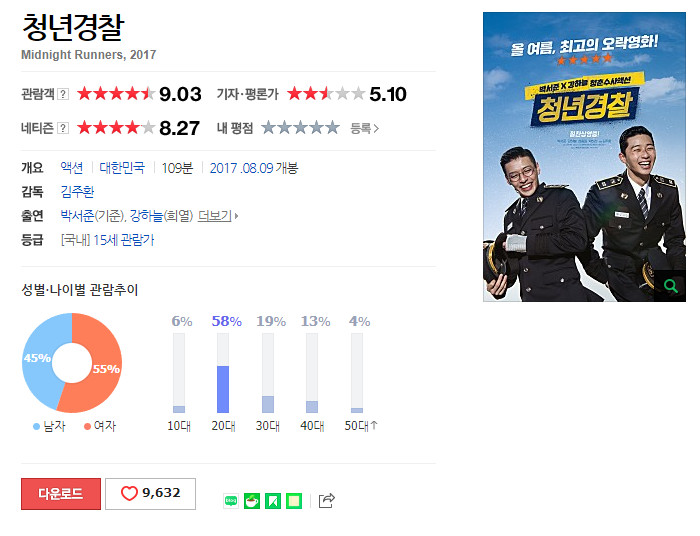Click the green bookmark share icon
This screenshot has width=700, height=536.
[x=273, y=501]
